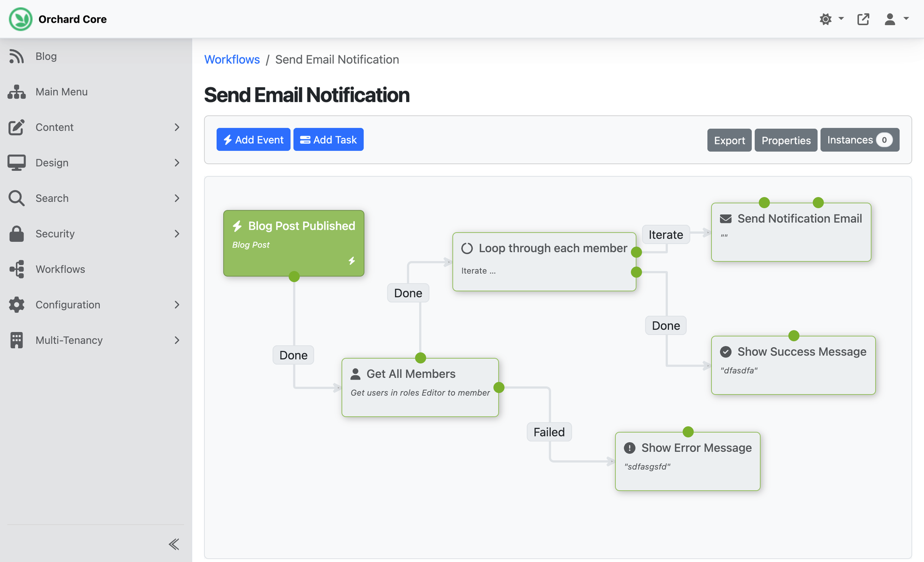
Task: Open the theme switcher sun icon
Action: tap(825, 19)
